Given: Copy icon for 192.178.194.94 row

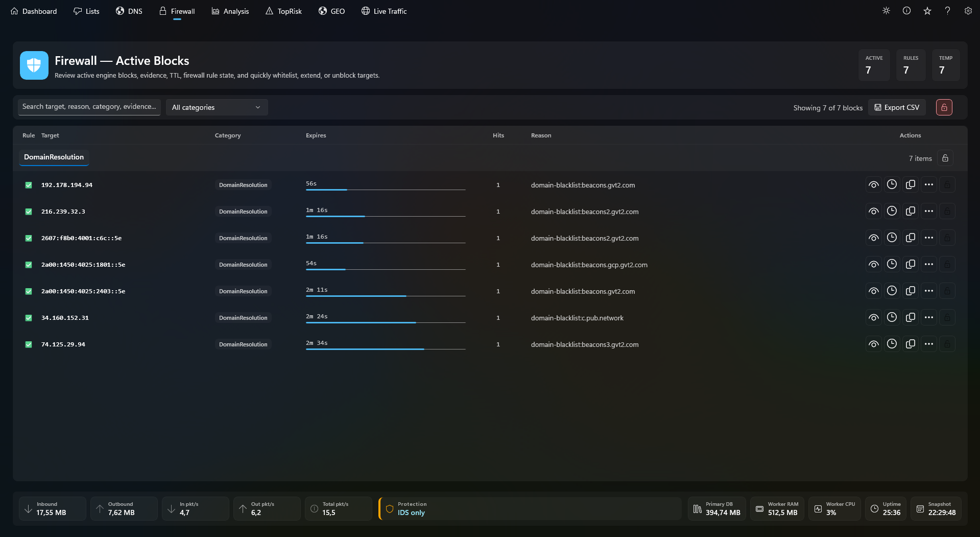Looking at the screenshot, I should [x=911, y=184].
